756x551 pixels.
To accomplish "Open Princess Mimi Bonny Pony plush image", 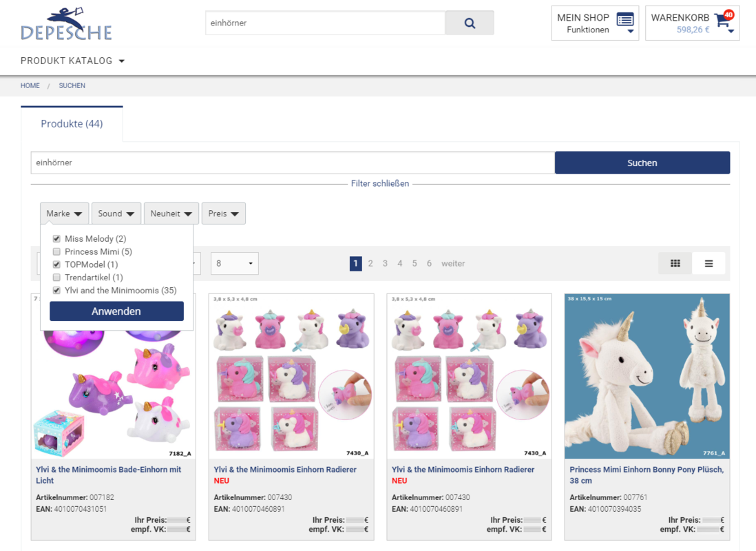I will click(x=647, y=376).
